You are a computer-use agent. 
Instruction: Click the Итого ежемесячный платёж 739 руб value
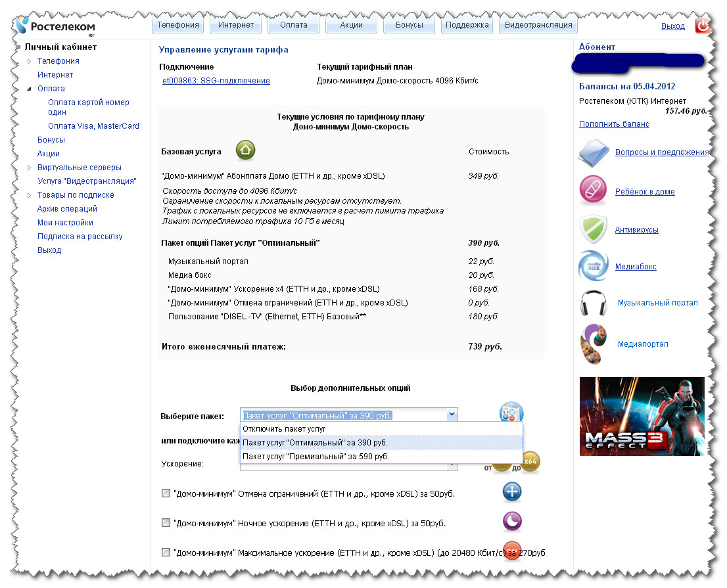pos(485,347)
